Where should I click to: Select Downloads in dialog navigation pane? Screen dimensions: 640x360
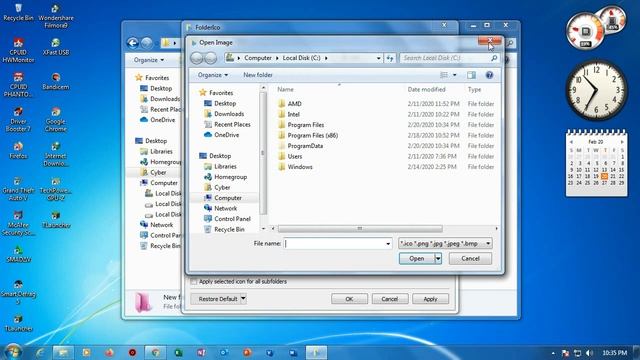[x=229, y=114]
